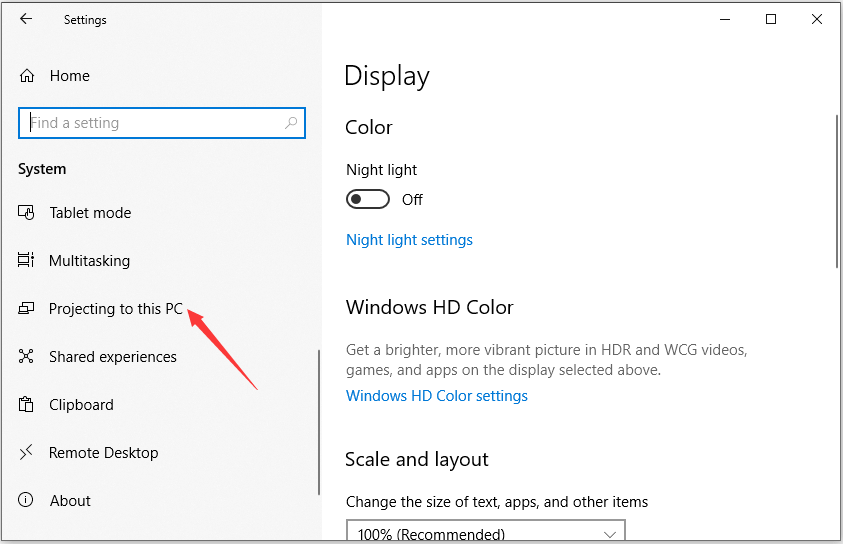843x544 pixels.
Task: Open Remote Desktop settings
Action: [103, 453]
